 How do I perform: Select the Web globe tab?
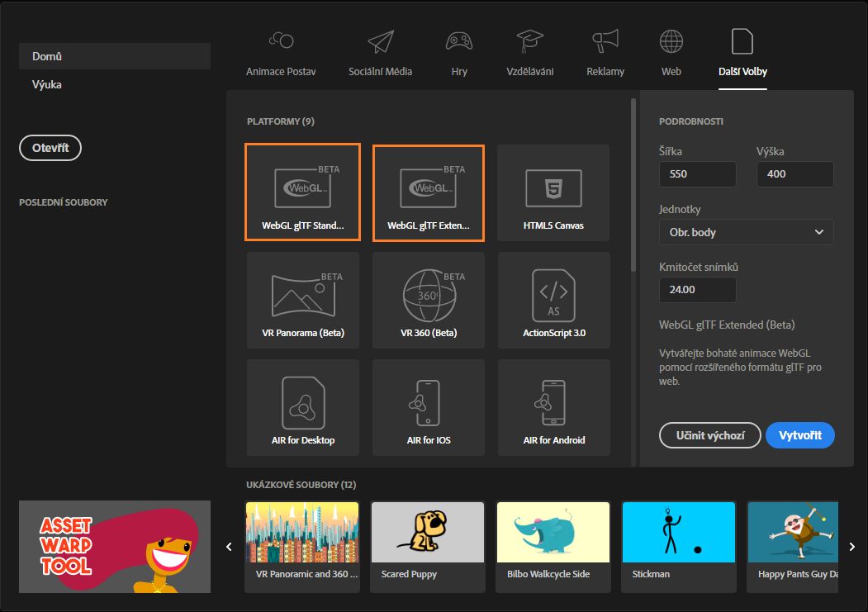click(671, 55)
